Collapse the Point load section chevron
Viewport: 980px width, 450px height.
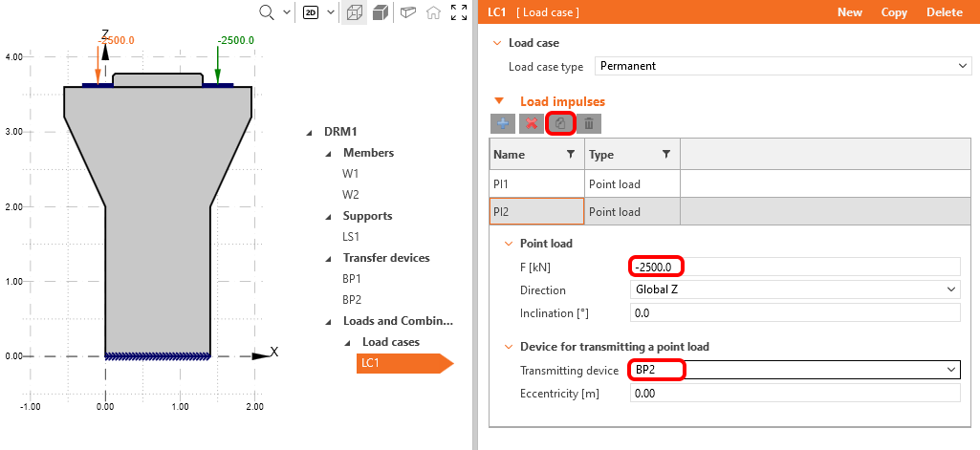tap(509, 244)
